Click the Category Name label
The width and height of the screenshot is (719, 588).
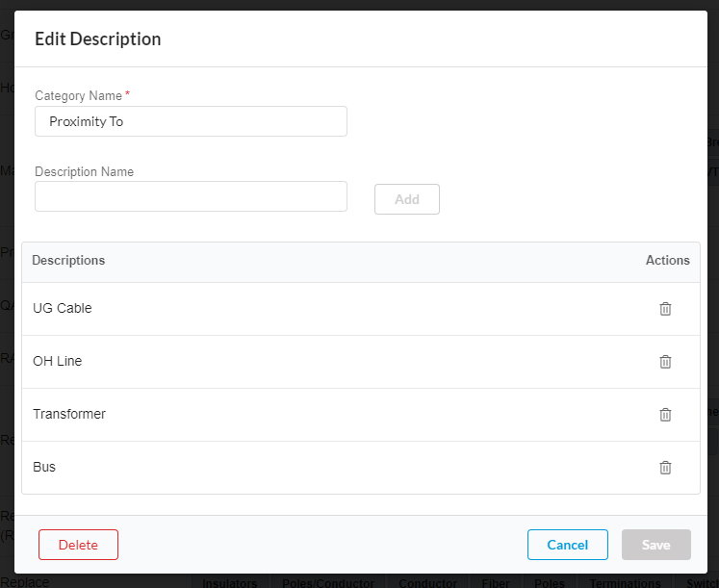[x=78, y=96]
